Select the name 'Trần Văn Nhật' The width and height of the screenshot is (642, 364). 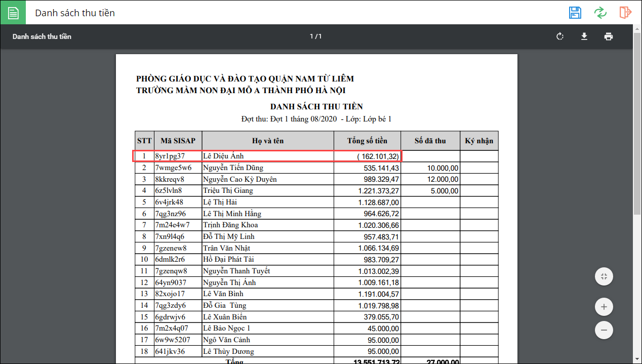[226, 248]
